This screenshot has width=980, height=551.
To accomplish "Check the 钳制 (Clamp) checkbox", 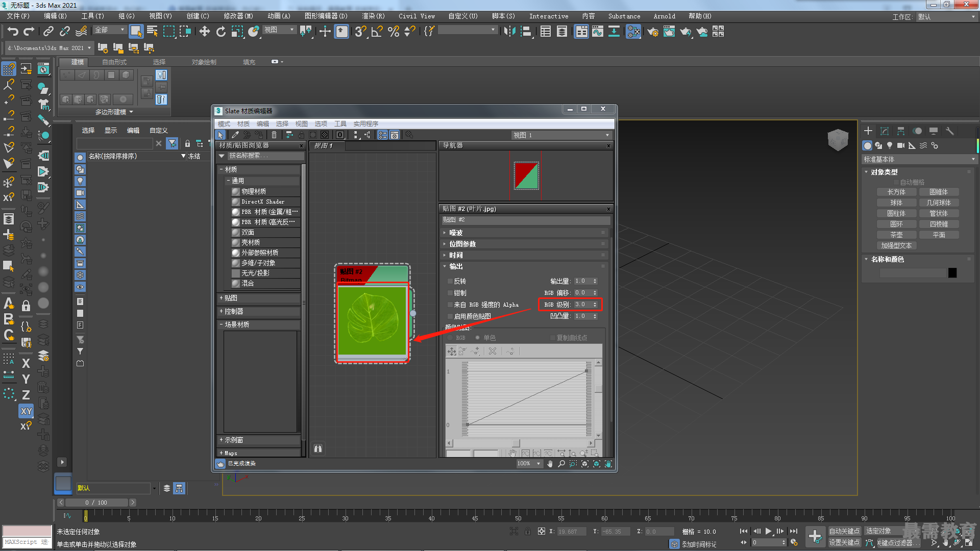I will click(x=450, y=293).
